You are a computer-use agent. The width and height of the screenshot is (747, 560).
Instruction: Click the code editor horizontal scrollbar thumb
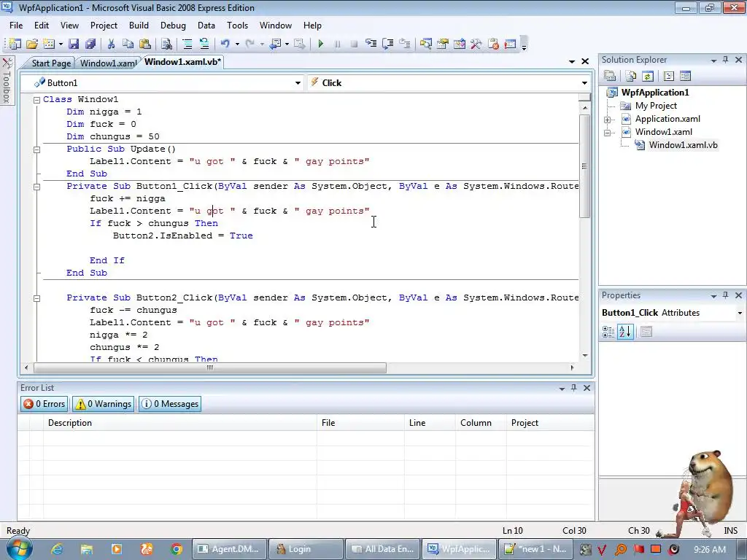[210, 367]
